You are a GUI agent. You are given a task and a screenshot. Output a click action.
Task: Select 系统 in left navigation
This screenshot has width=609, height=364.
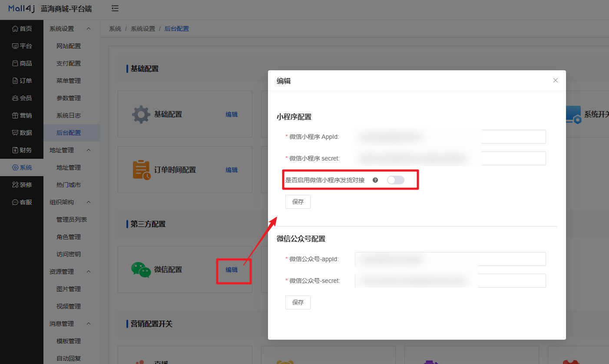click(x=22, y=167)
